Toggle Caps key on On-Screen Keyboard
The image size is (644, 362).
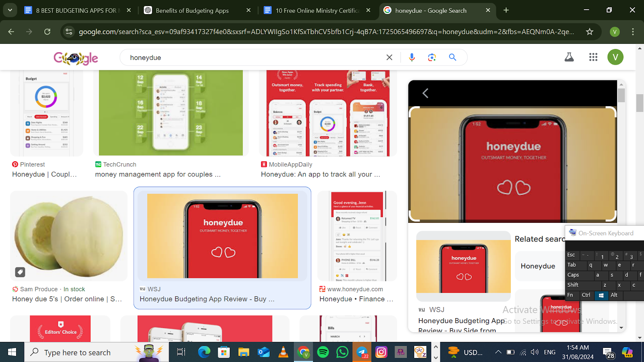pos(579,275)
